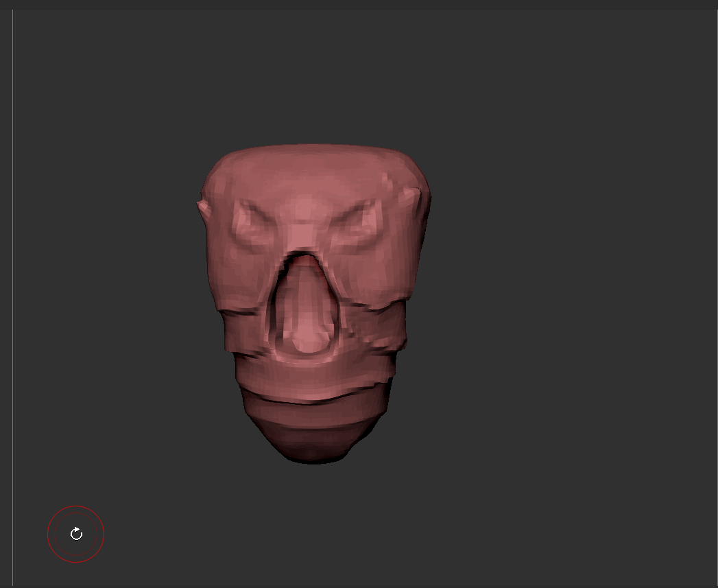Select the small ear nub on the head's left side

click(x=200, y=206)
